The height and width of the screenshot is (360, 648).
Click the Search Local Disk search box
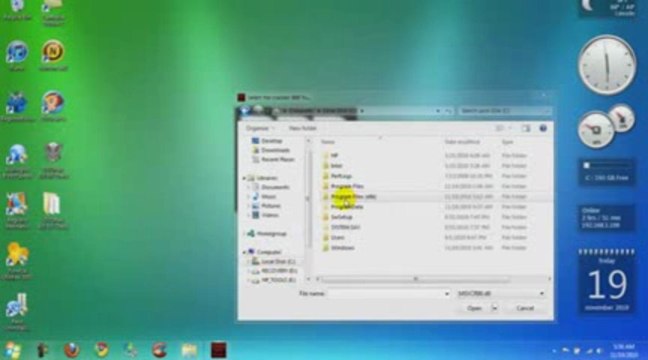(x=504, y=111)
